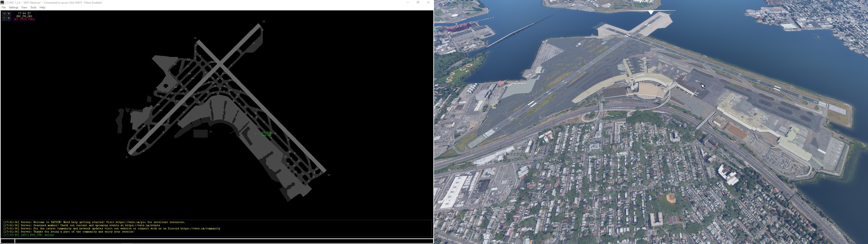The width and height of the screenshot is (868, 244).
Task: Open the Settings menu
Action: pyautogui.click(x=14, y=7)
